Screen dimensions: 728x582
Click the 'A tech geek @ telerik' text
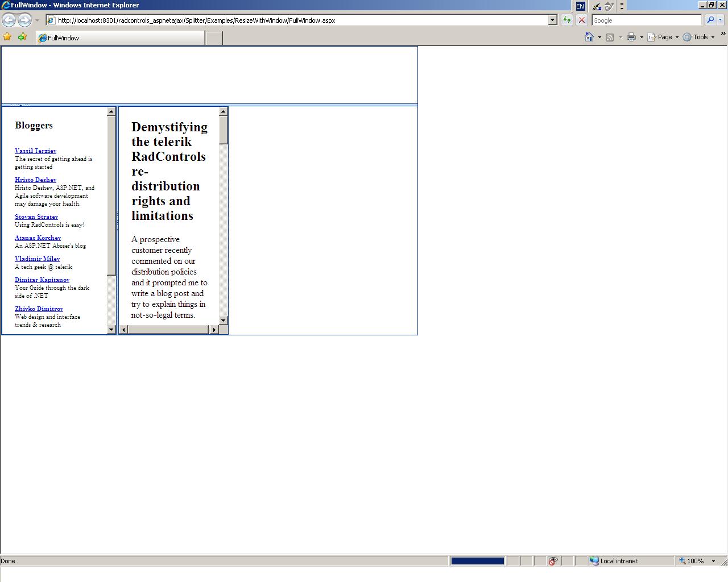click(x=43, y=267)
